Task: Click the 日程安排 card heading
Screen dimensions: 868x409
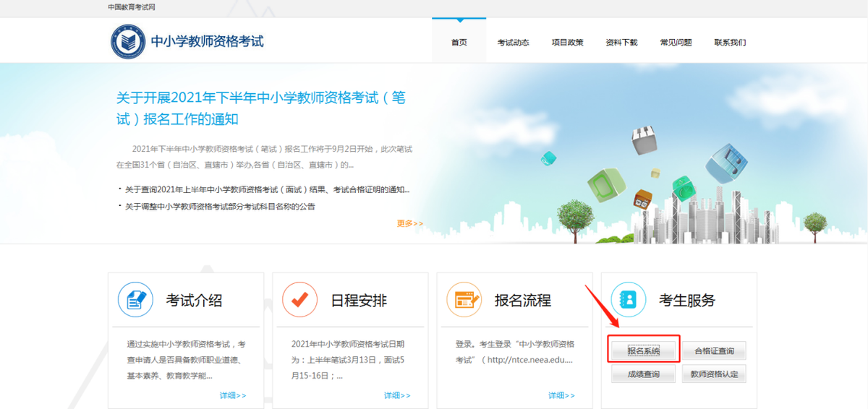Action: pos(359,301)
